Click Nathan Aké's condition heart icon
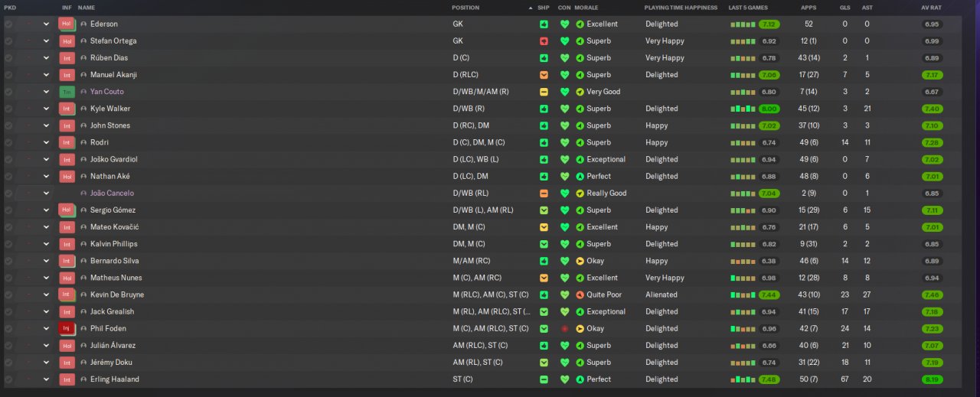980x397 pixels. point(565,176)
